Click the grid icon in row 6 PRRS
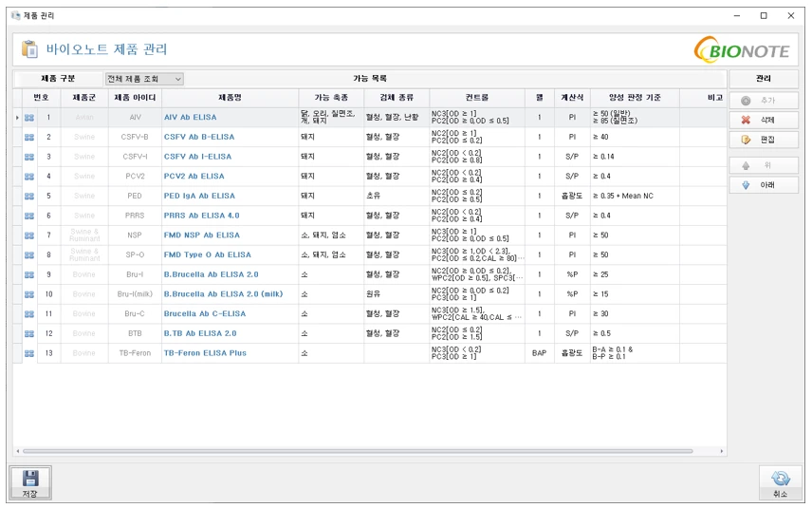Screen dimensions: 812x508 (x=29, y=216)
